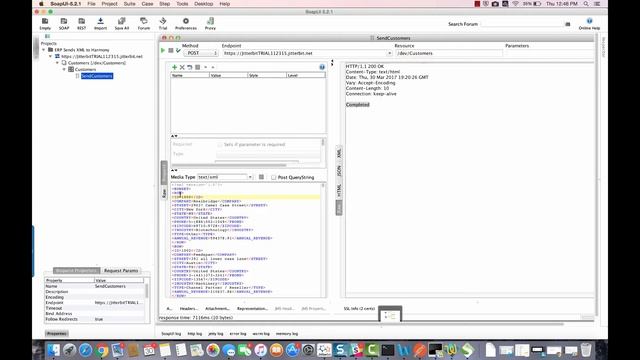Click the revert parameters arrow icon
This screenshot has height=360, width=640.
(x=190, y=67)
